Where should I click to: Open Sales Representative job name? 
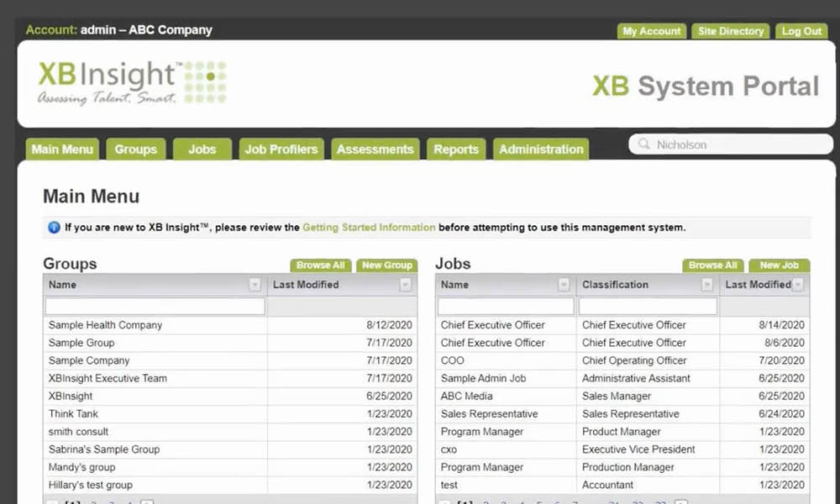(489, 413)
